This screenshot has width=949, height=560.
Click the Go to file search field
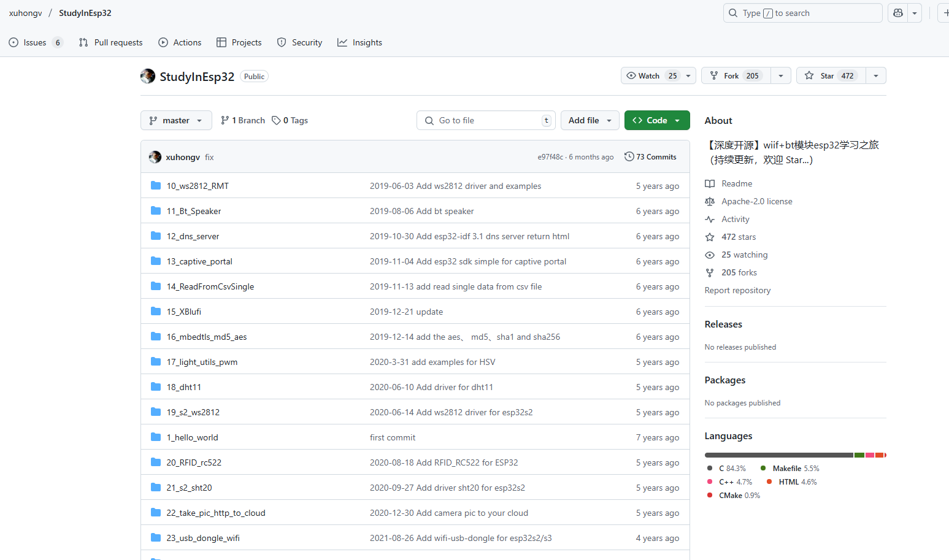click(486, 120)
